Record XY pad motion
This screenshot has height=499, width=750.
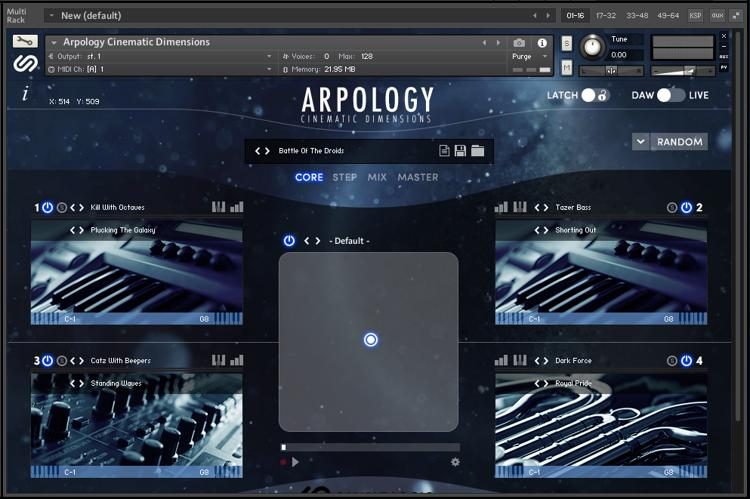(283, 462)
